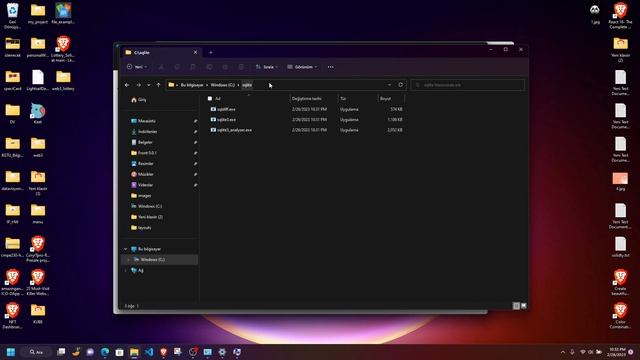
Task: Open the taskbar clock and date
Action: point(617,352)
